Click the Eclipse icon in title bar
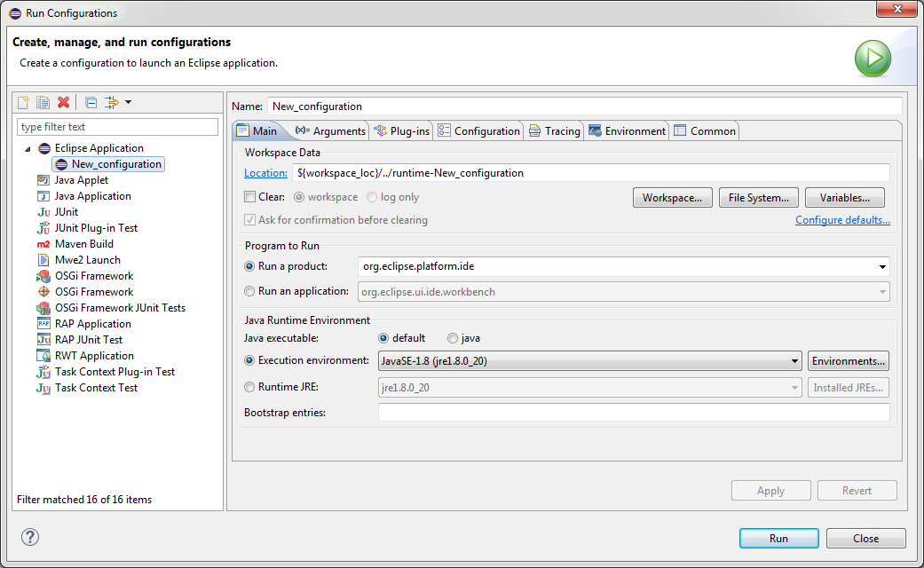 pyautogui.click(x=15, y=13)
